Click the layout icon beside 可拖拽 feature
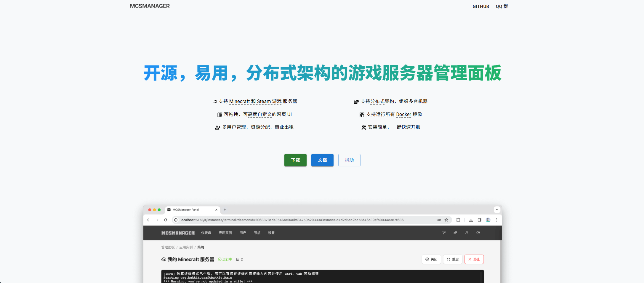The height and width of the screenshot is (283, 644). coord(220,115)
